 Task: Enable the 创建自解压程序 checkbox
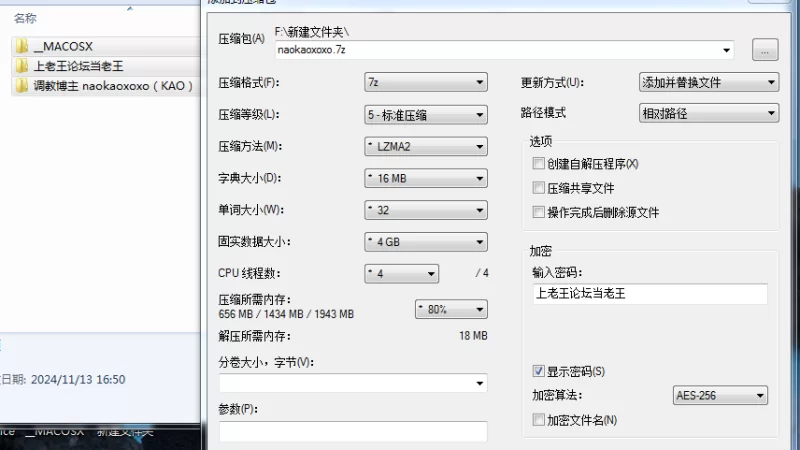point(538,163)
